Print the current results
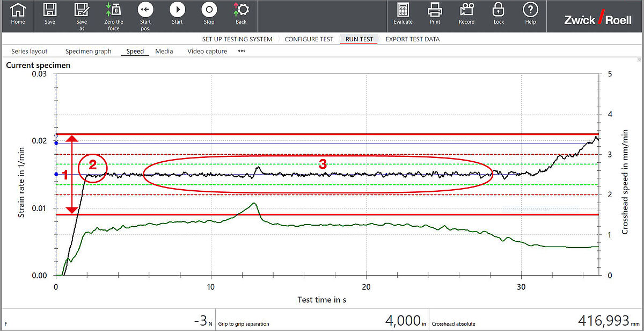The image size is (644, 331). coord(435,14)
